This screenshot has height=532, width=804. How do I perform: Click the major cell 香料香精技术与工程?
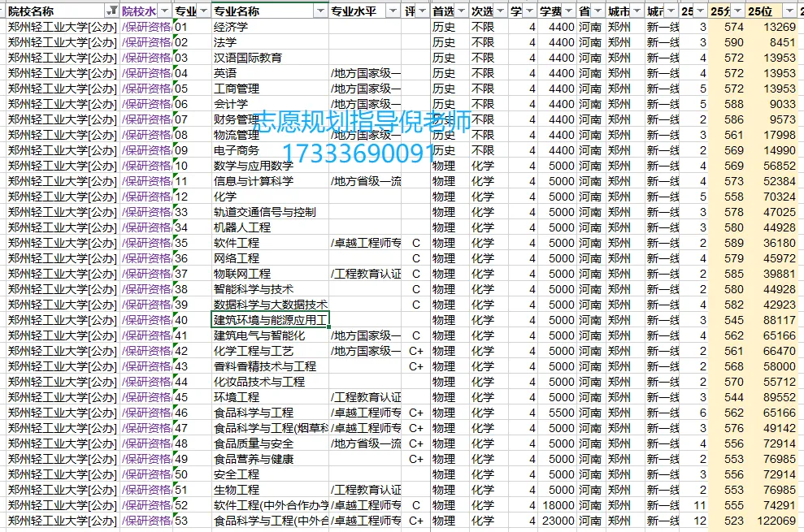[270, 366]
